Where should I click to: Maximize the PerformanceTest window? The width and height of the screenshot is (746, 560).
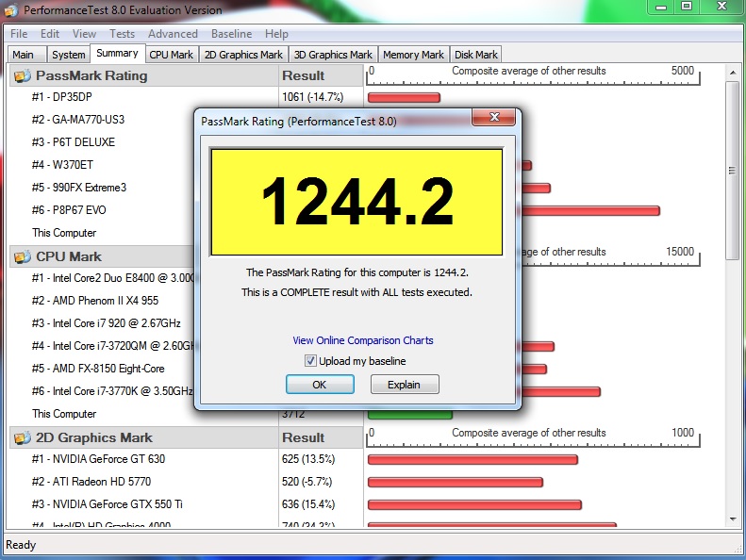coord(687,8)
